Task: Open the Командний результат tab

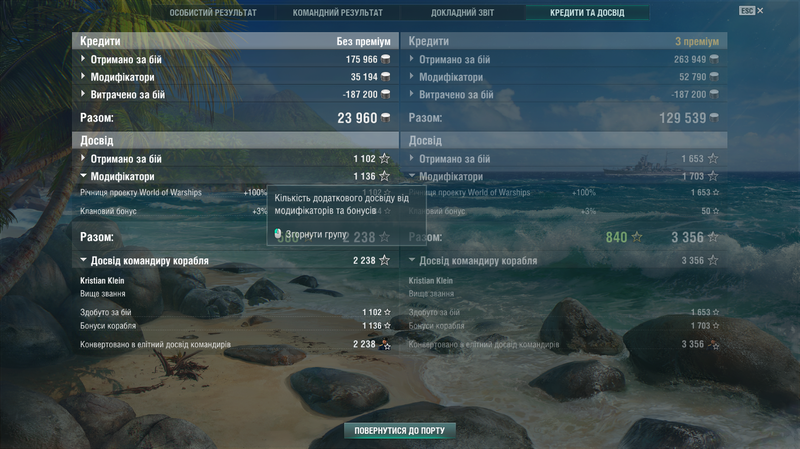Action: (337, 13)
